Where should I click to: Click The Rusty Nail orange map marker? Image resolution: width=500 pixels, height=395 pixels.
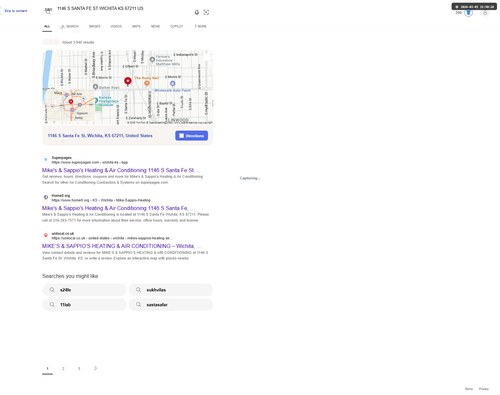(x=147, y=83)
